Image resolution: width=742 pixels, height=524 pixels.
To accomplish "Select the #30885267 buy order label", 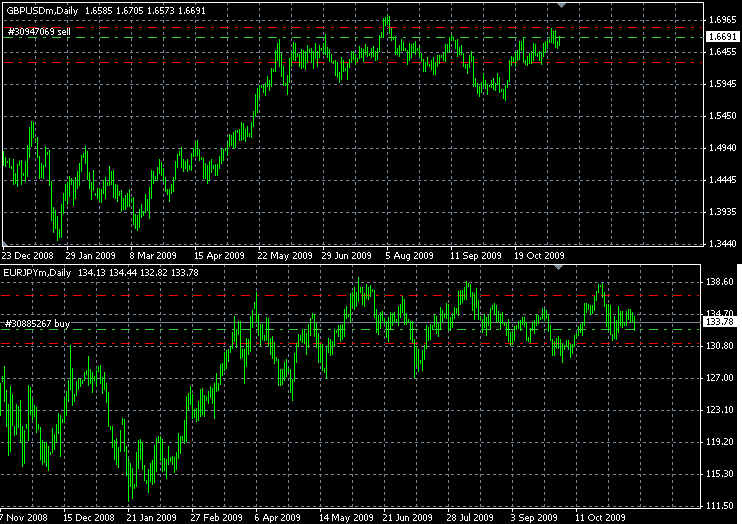I will pyautogui.click(x=37, y=324).
